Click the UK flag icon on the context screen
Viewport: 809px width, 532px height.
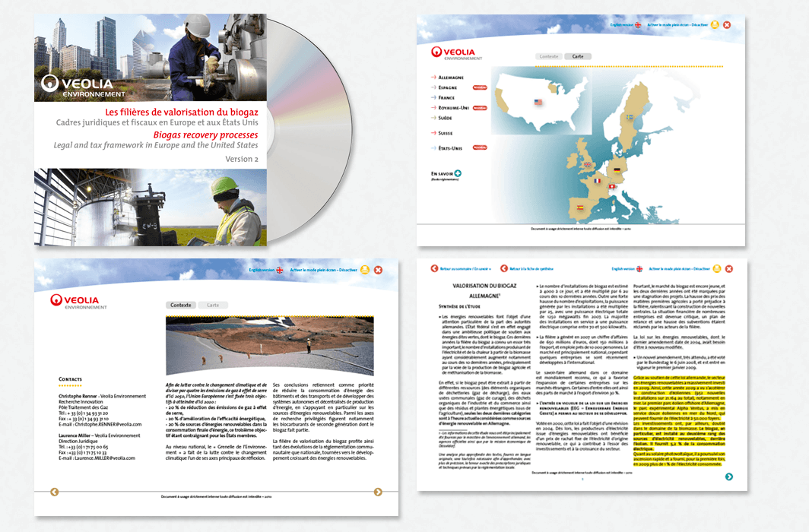pos(280,270)
